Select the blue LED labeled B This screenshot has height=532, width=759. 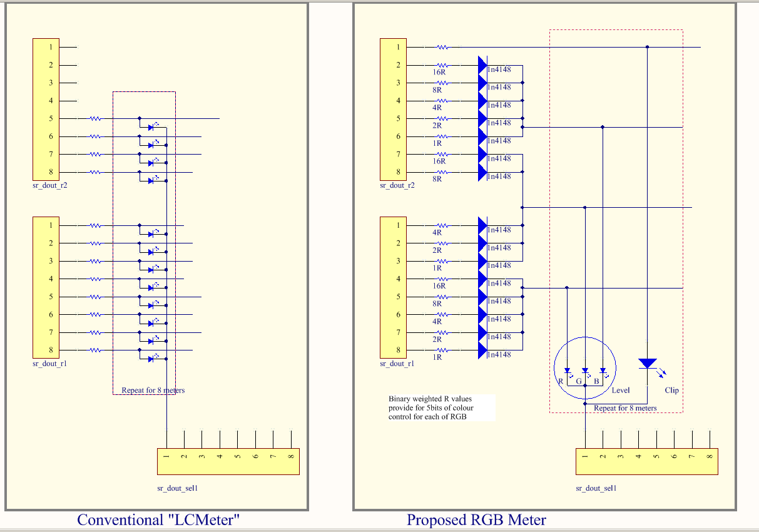[x=603, y=371]
